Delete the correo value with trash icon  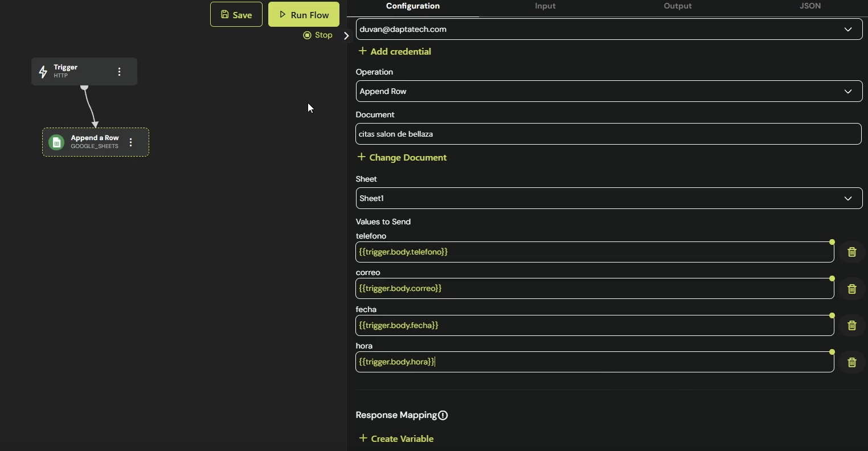[x=851, y=289]
